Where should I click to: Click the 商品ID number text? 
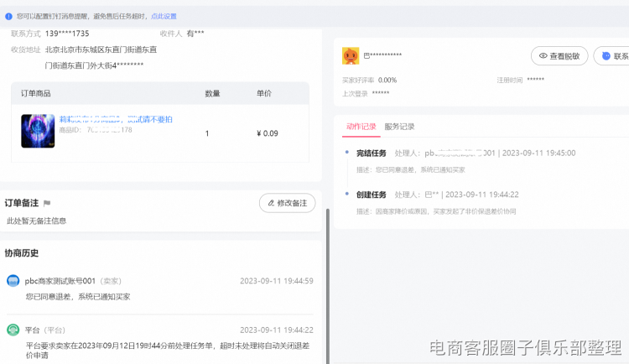tap(110, 130)
